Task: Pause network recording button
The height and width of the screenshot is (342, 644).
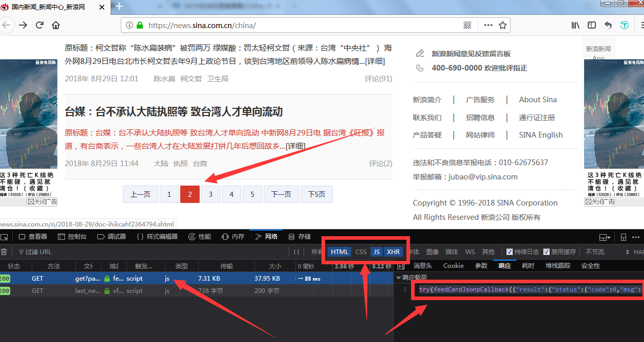Action: point(296,252)
